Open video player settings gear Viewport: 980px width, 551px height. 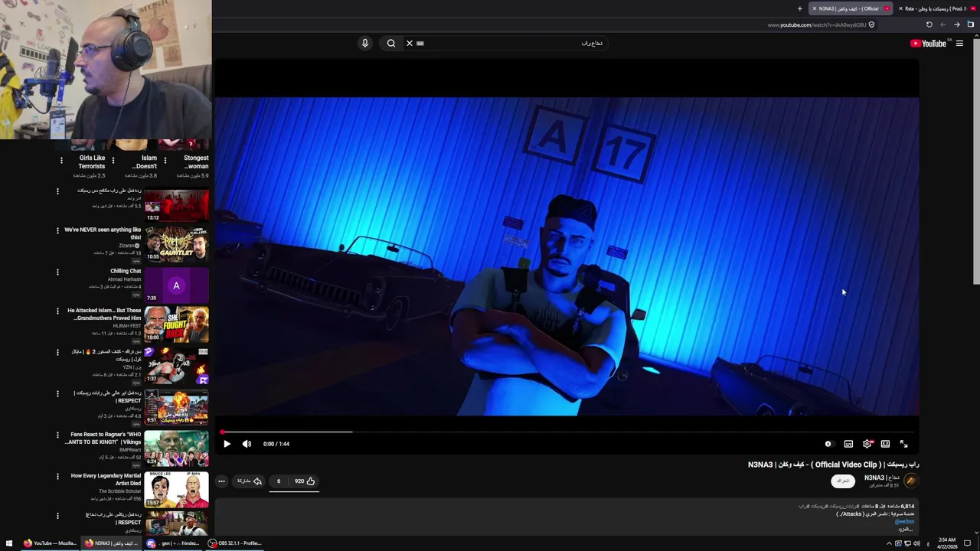(x=867, y=444)
